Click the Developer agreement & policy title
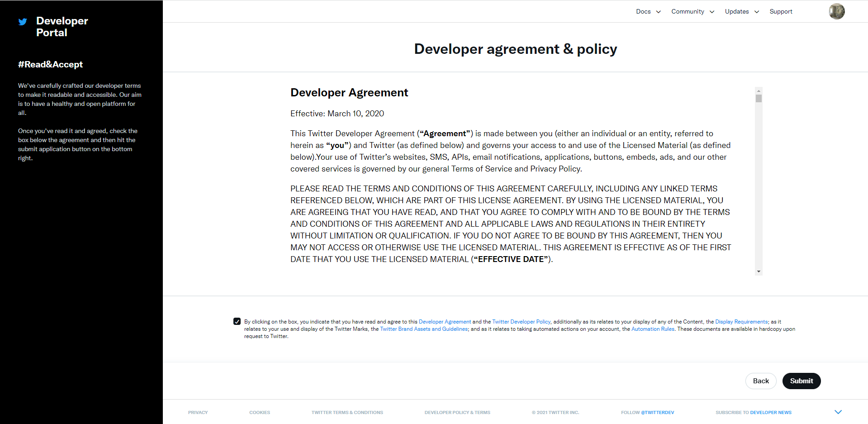This screenshot has width=868, height=424. tap(516, 49)
